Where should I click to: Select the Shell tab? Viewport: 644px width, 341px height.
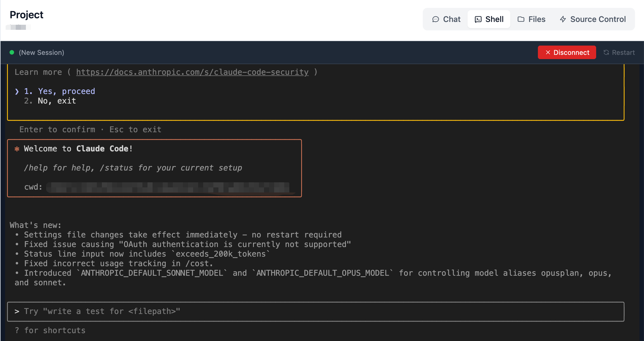tap(489, 19)
